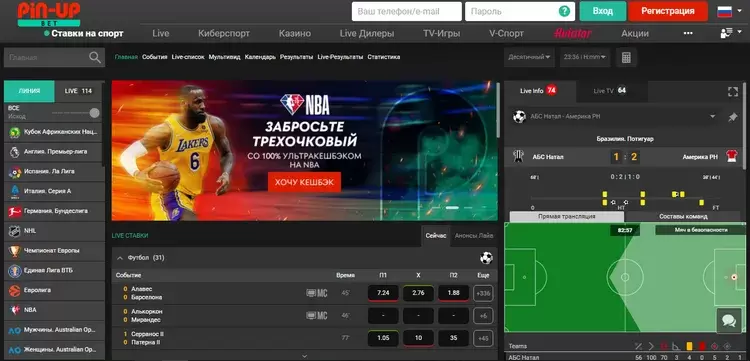The width and height of the screenshot is (750, 361).
Task: Click the Испания Ла Лига icon
Action: [14, 172]
